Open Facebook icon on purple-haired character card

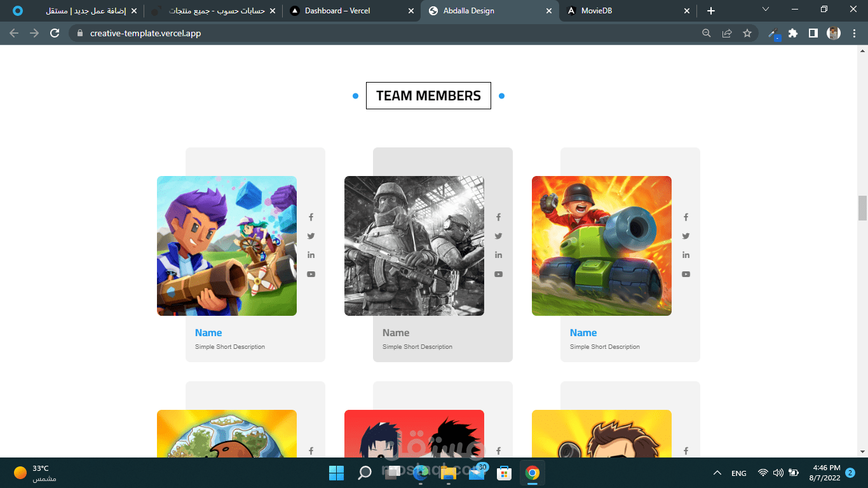pyautogui.click(x=311, y=217)
